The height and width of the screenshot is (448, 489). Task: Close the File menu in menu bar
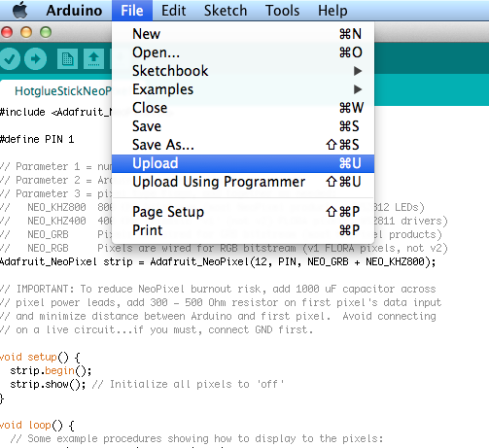132,11
